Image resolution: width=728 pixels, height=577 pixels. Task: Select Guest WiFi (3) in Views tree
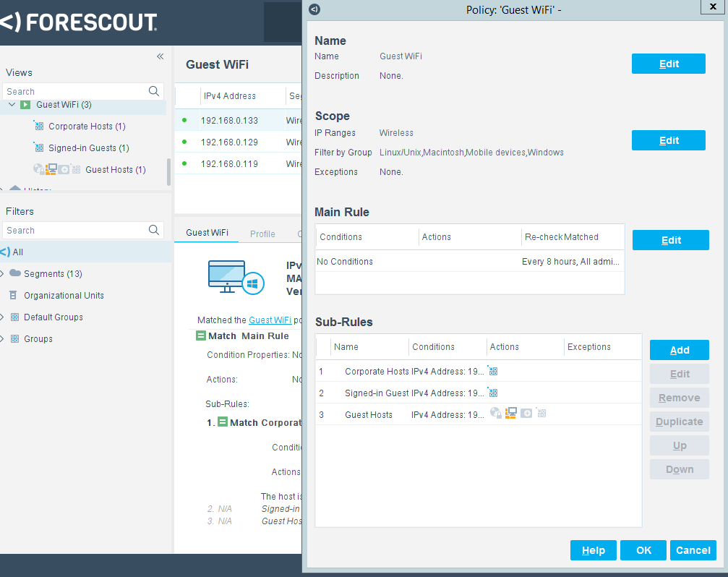pyautogui.click(x=64, y=105)
